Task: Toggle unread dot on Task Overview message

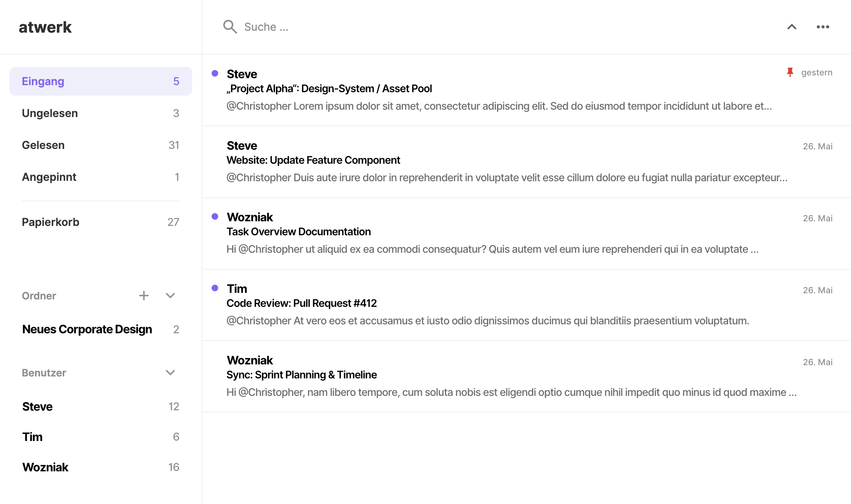Action: (215, 216)
